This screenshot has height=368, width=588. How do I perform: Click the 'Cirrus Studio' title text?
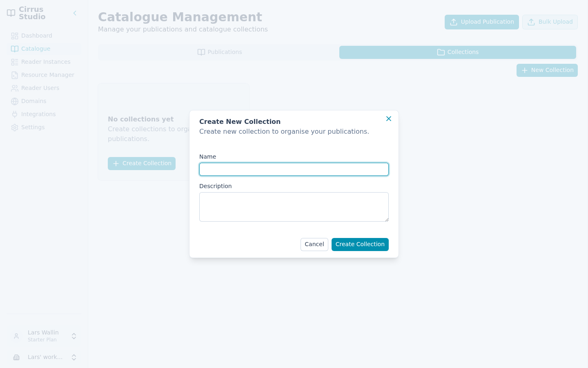pos(32,13)
